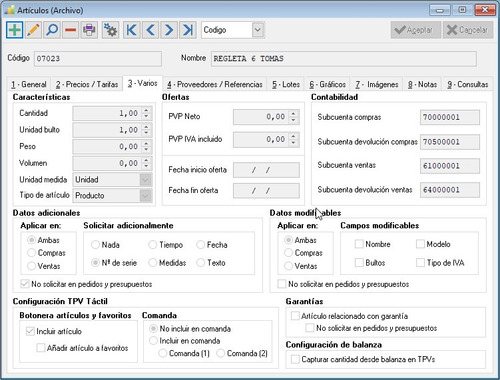Click the Aceptar button
Image resolution: width=500 pixels, height=380 pixels.
pos(416,30)
